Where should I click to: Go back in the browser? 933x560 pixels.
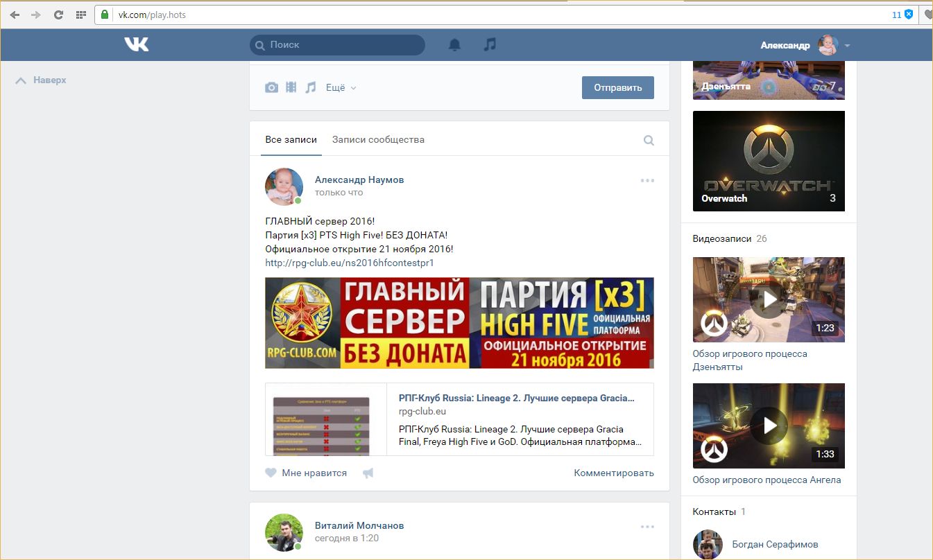[15, 15]
